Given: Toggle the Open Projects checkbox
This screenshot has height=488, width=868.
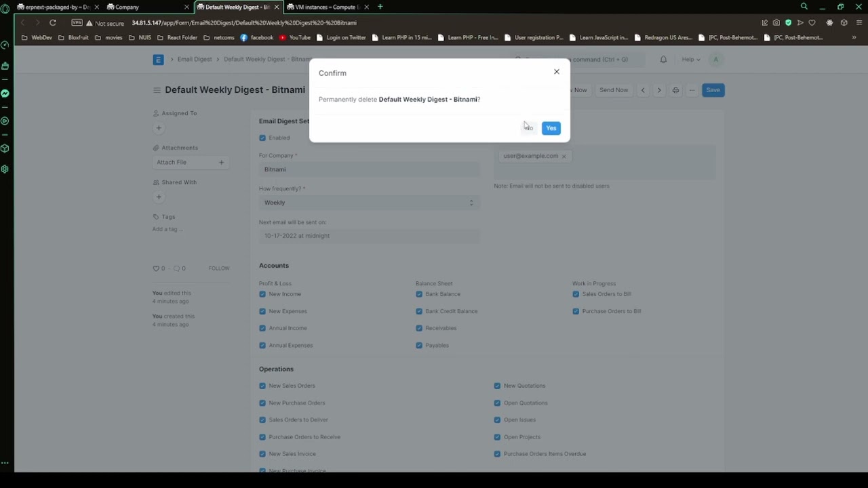Looking at the screenshot, I should (x=497, y=437).
